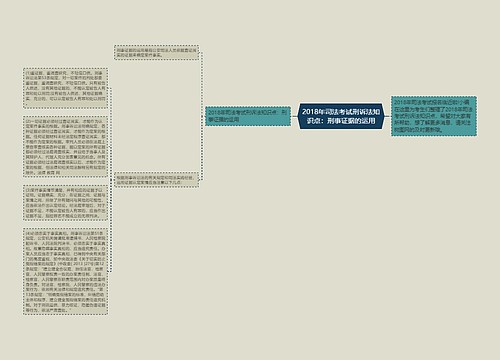Select the topmost grey node about 刑事证据的运用
Viewport: 500px width, 360px height.
[x=156, y=52]
